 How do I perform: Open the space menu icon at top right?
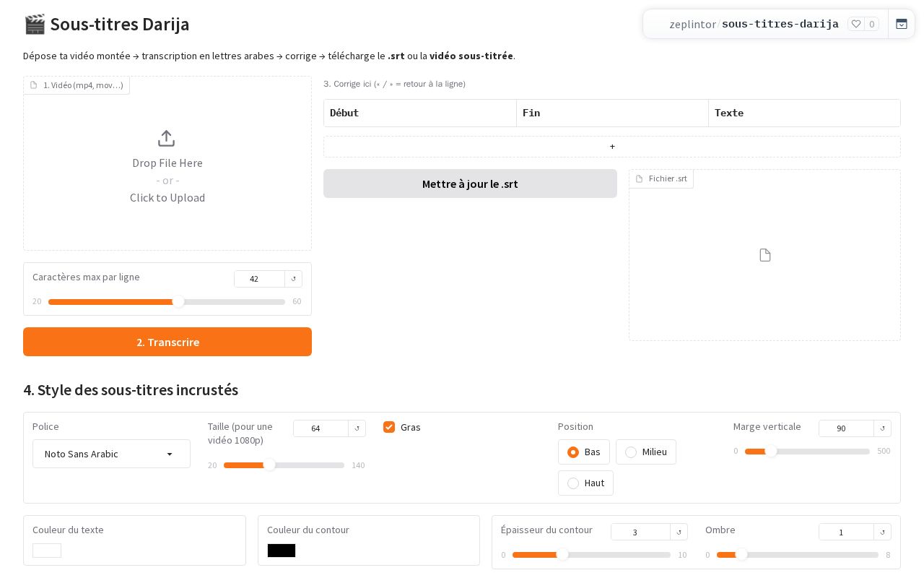coord(902,24)
